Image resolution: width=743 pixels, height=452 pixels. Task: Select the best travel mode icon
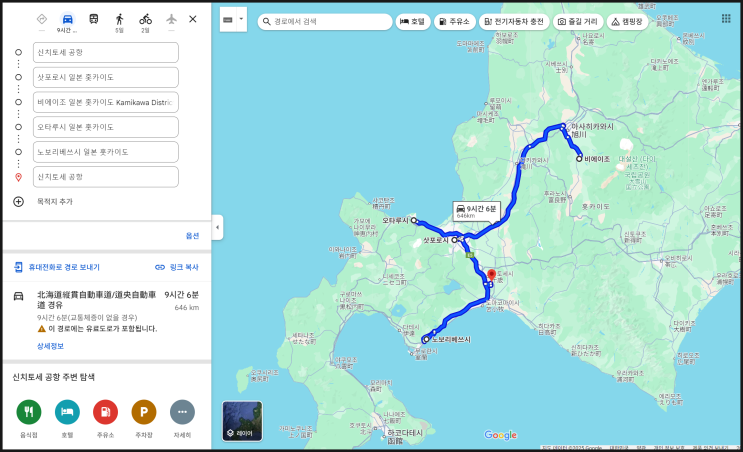[x=42, y=19]
